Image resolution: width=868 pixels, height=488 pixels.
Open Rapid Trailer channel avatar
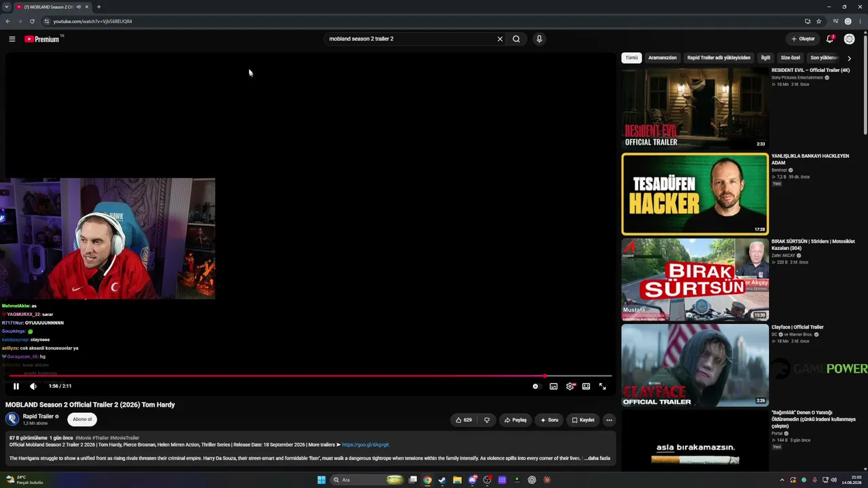(12, 419)
